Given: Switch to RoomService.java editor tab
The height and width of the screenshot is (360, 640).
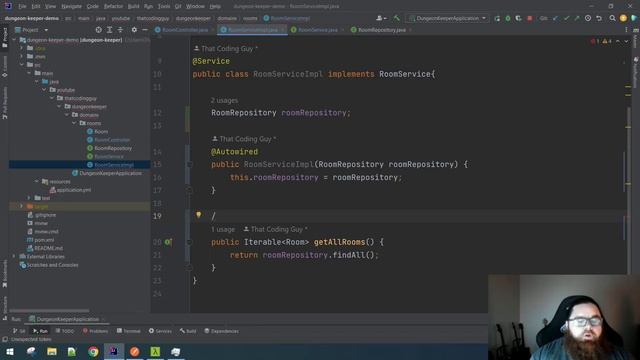Looking at the screenshot, I should point(316,30).
